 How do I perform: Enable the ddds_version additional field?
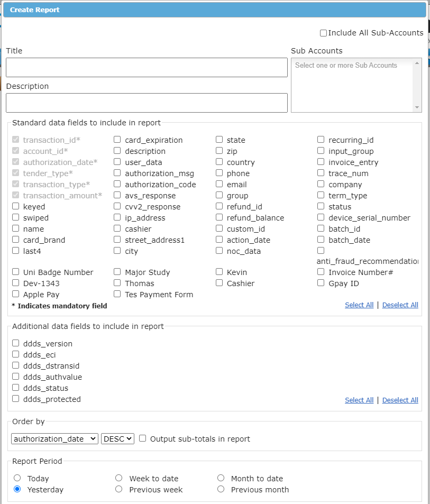(15, 343)
